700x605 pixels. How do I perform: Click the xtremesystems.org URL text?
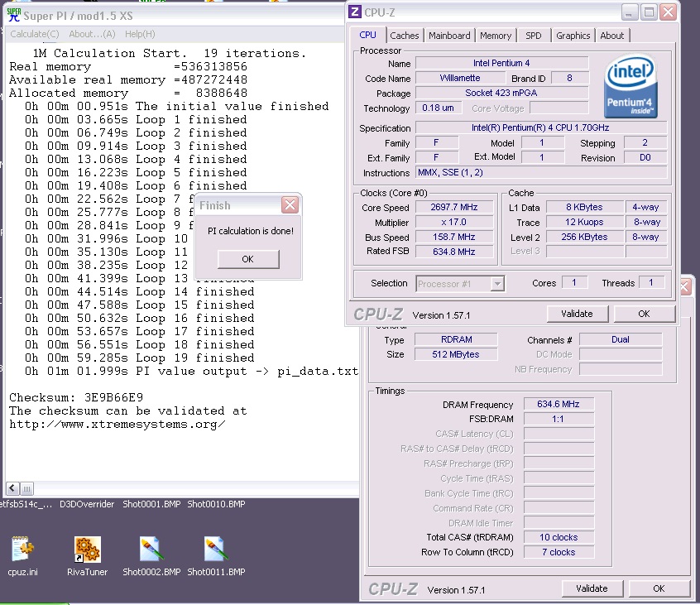tap(117, 425)
